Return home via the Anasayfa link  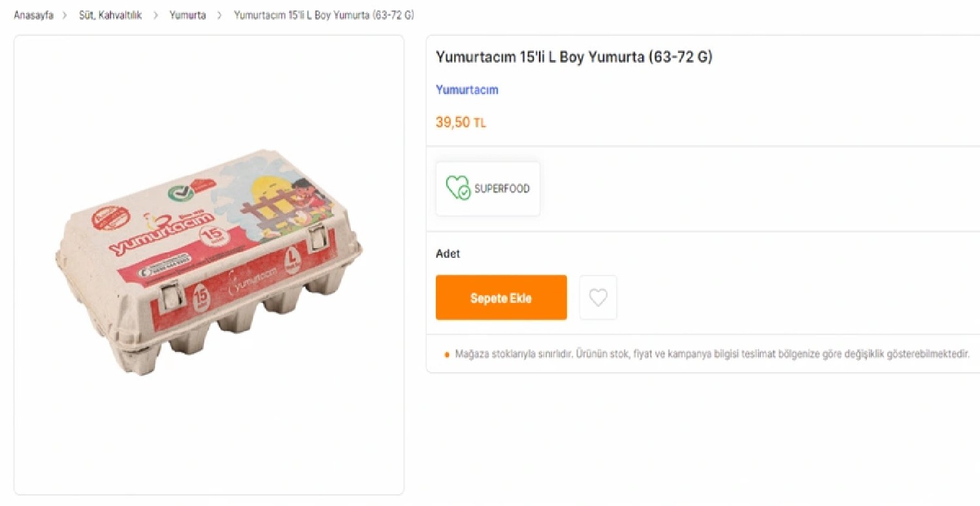33,14
